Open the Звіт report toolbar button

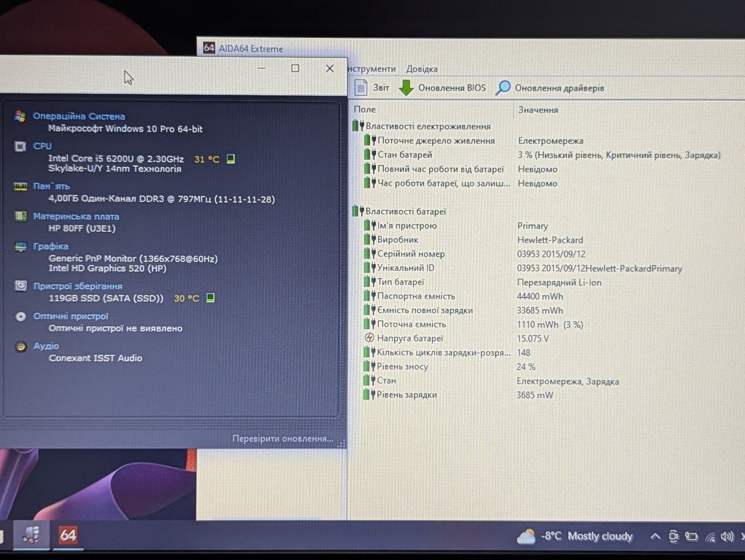pyautogui.click(x=372, y=88)
